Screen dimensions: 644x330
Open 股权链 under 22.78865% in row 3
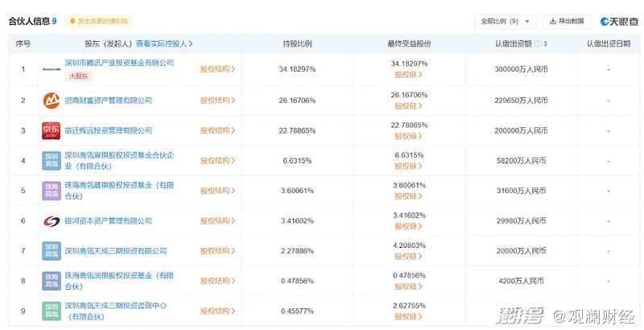pos(409,136)
